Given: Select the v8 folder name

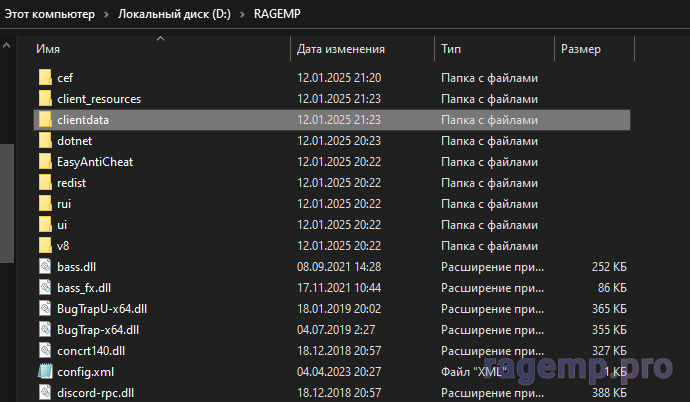Looking at the screenshot, I should click(63, 246).
